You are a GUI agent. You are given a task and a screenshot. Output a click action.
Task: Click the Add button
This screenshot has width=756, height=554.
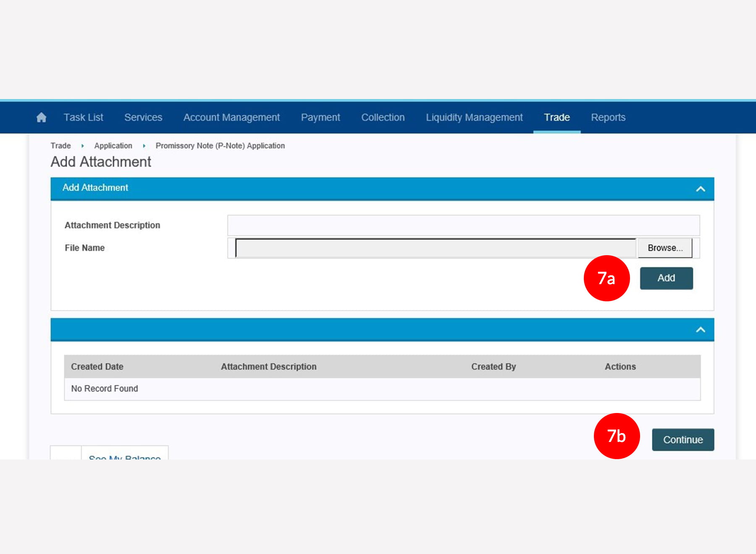pos(666,278)
